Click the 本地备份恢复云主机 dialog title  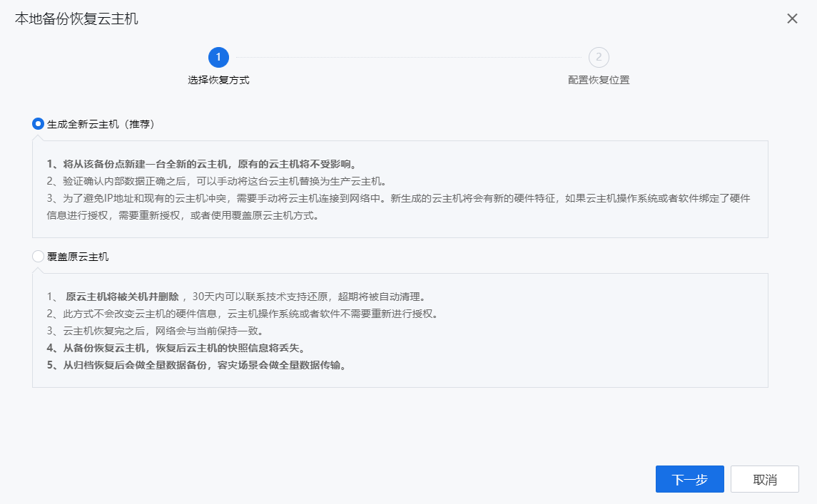point(76,19)
